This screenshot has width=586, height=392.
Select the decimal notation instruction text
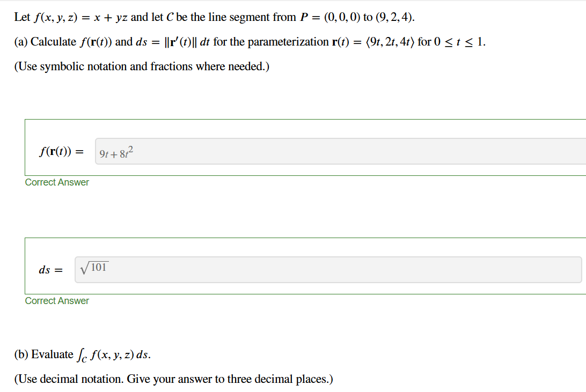pyautogui.click(x=172, y=379)
